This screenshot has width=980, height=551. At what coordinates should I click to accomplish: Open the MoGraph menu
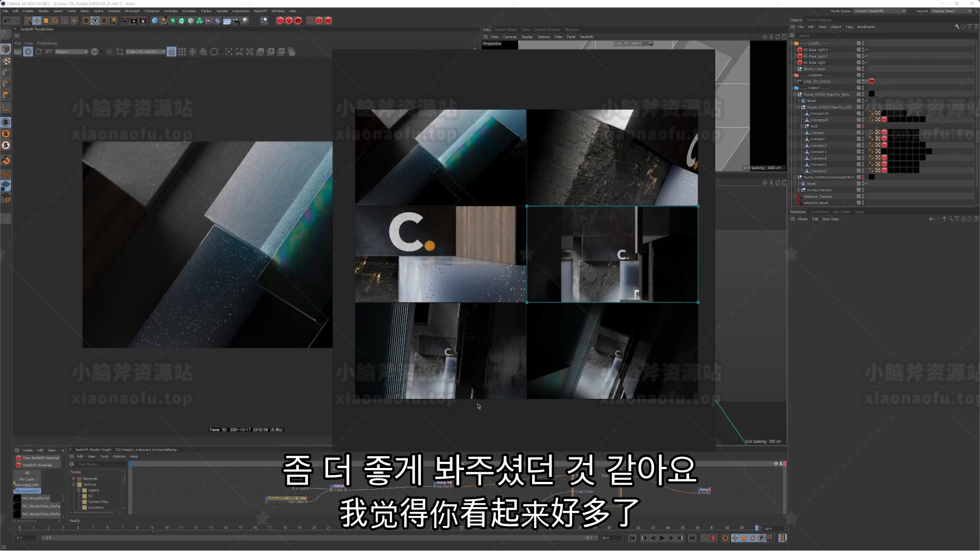click(132, 11)
